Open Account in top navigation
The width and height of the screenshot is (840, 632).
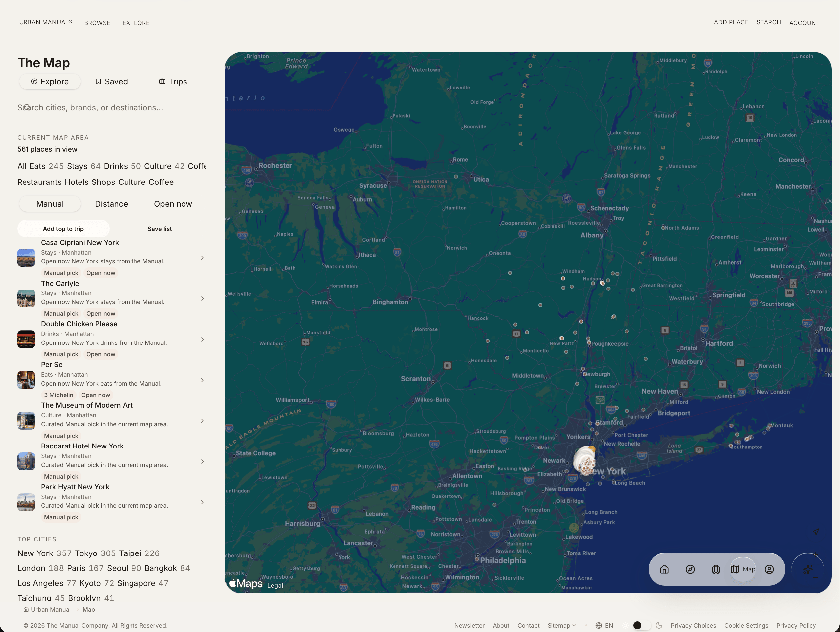804,23
